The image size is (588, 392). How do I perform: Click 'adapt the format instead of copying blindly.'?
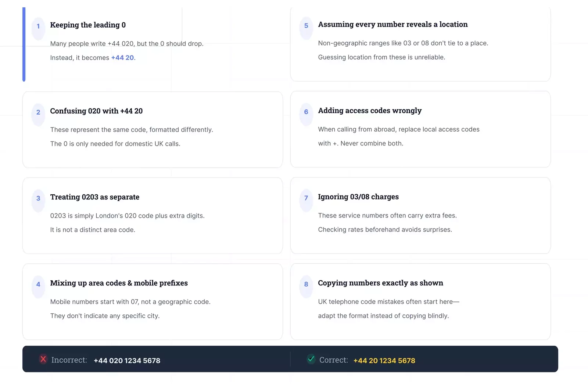point(383,316)
